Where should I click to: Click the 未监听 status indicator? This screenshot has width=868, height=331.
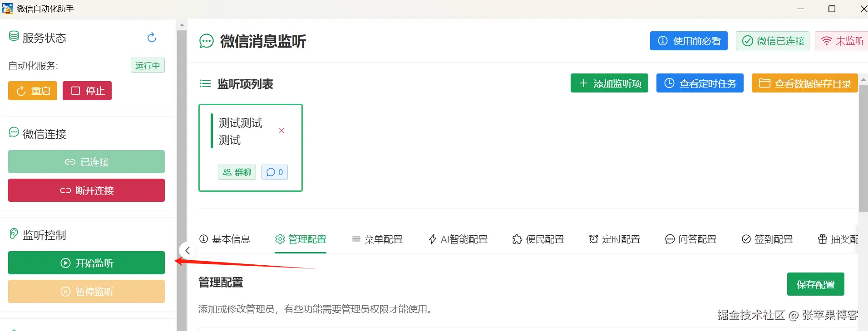843,41
